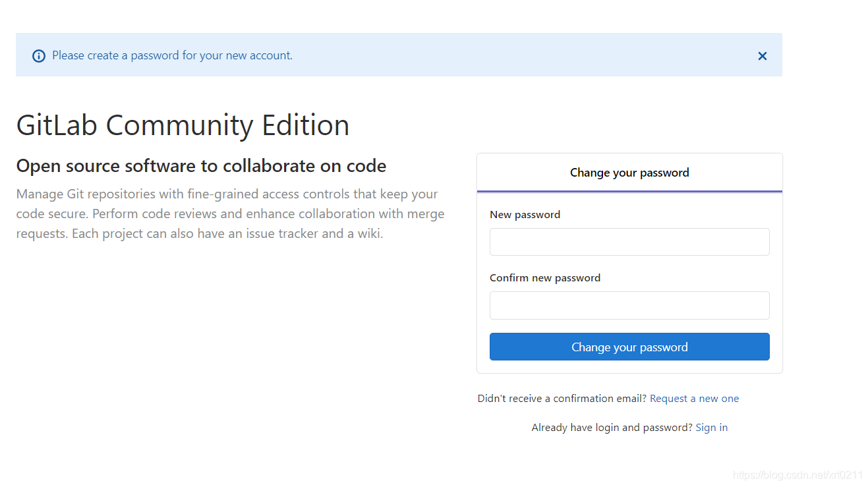Dismiss the password notice banner

click(x=762, y=56)
